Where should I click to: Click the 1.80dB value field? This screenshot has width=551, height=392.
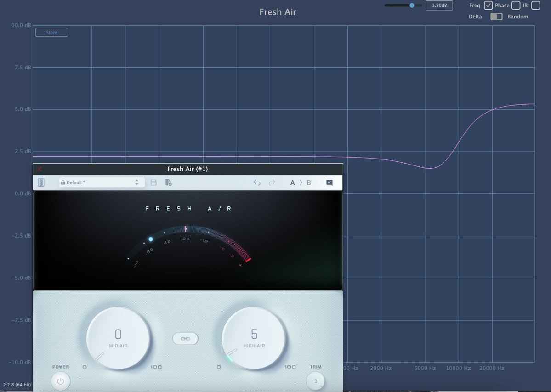(439, 5)
